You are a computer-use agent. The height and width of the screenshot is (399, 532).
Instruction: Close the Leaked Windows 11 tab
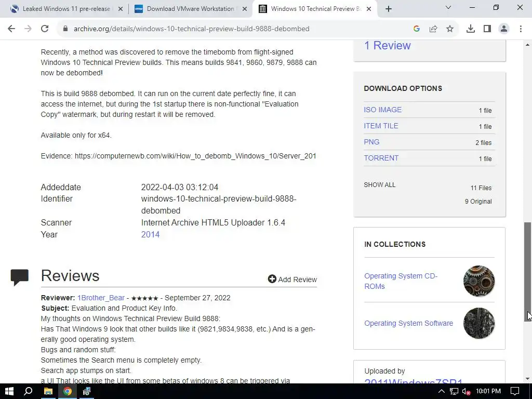pos(121,9)
